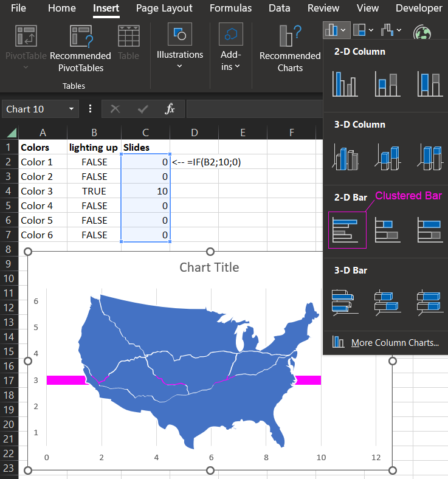Pick the 2-D Clustered Column chart

[x=345, y=83]
